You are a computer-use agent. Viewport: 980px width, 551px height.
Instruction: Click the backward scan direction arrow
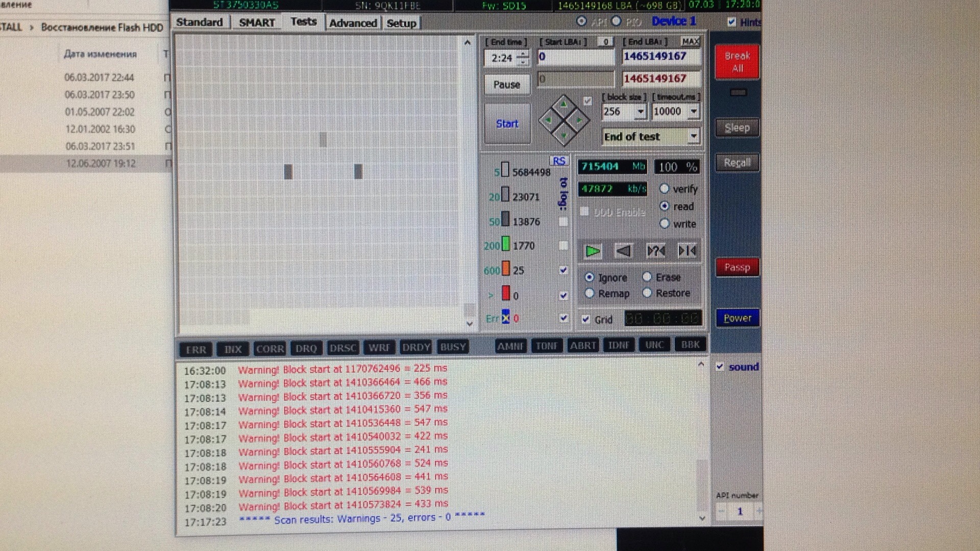point(624,251)
